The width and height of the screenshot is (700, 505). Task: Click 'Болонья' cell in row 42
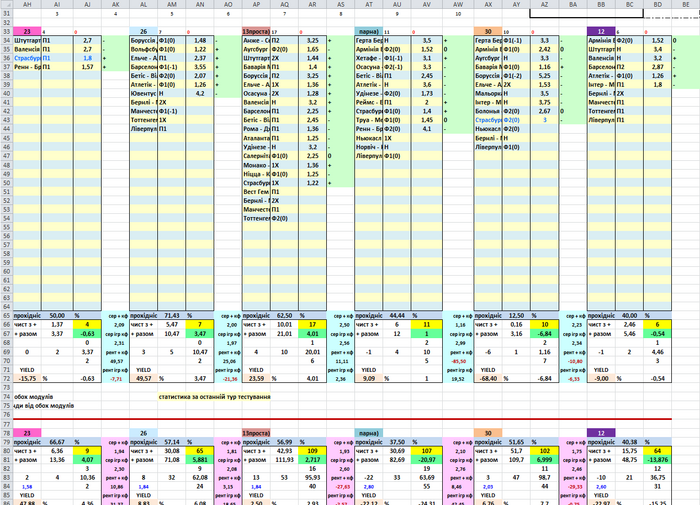click(488, 111)
